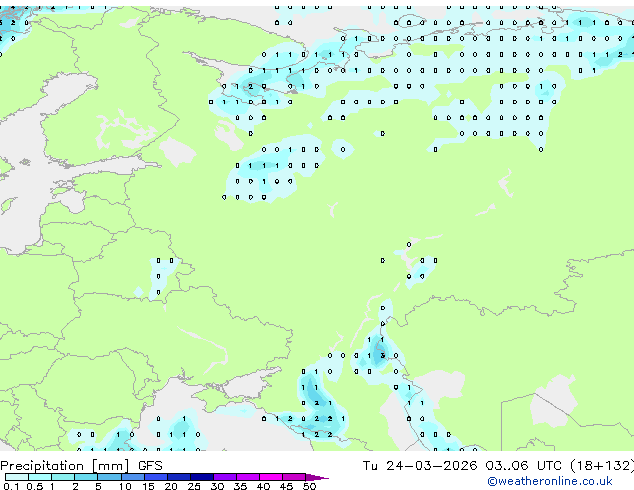This screenshot has height=490, width=634.
Task: Click the 30–35 mm purple legend segment
Action: click(224, 477)
